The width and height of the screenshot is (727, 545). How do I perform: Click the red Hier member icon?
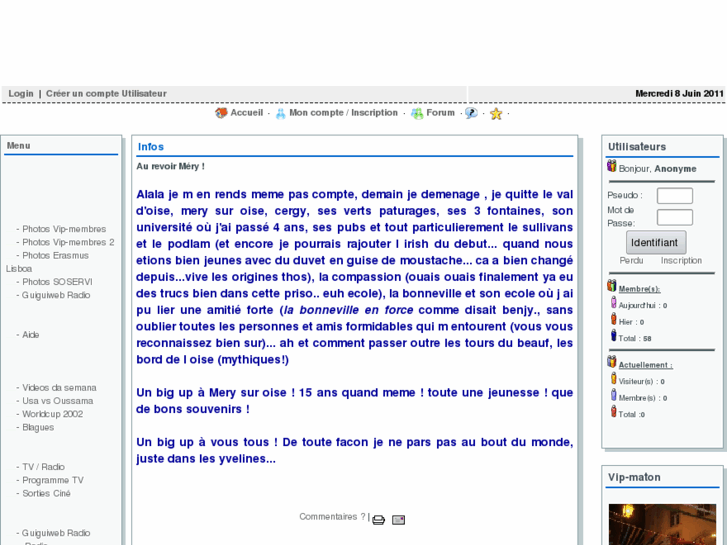tap(613, 319)
